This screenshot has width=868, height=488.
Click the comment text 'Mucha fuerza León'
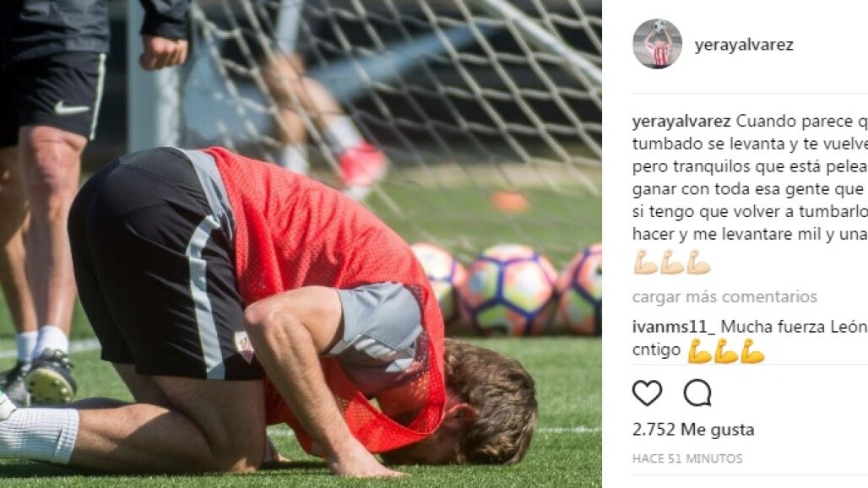pos(794,327)
